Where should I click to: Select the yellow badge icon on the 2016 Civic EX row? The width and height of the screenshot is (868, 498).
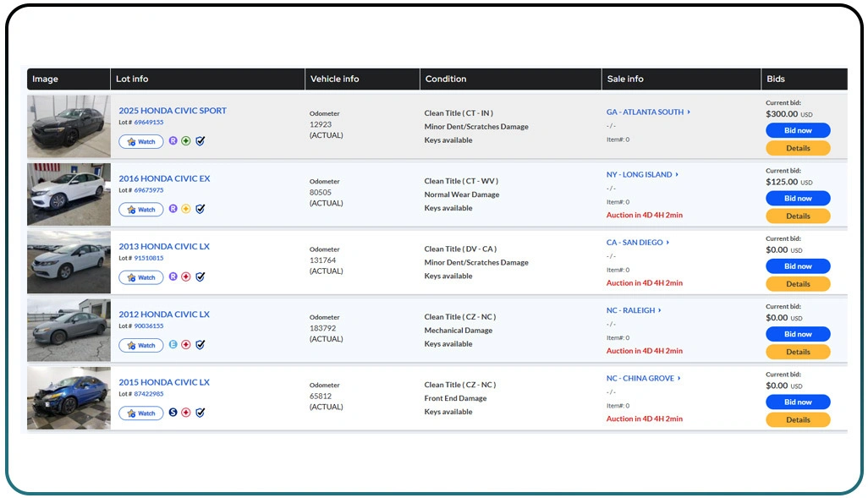pyautogui.click(x=186, y=209)
